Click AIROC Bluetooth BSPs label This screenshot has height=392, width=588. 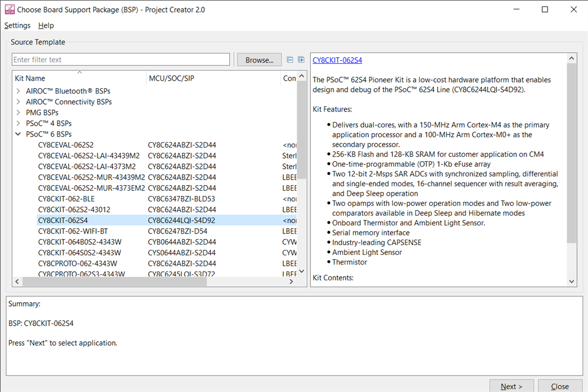coord(68,91)
